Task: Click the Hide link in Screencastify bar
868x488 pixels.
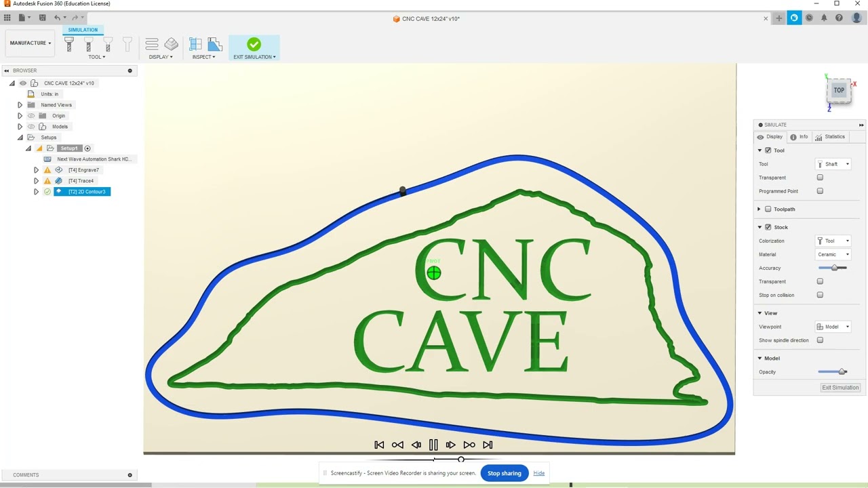Action: coord(539,473)
